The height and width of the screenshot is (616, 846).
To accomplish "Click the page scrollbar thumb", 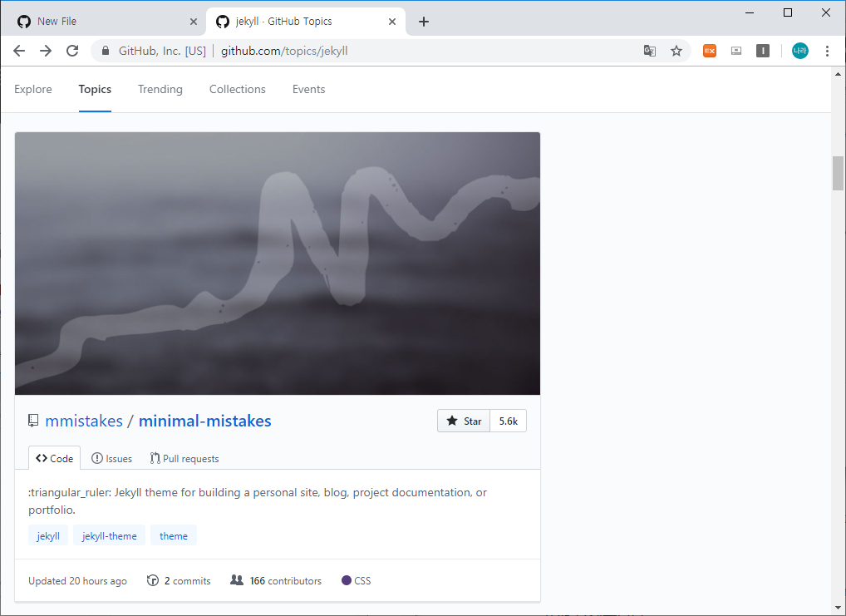I will click(838, 173).
